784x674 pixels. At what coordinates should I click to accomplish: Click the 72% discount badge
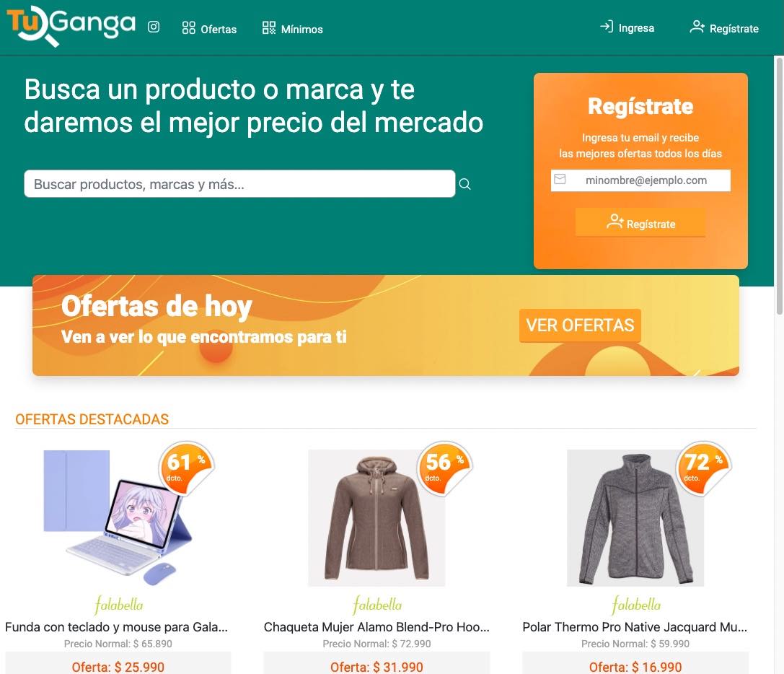pos(703,468)
